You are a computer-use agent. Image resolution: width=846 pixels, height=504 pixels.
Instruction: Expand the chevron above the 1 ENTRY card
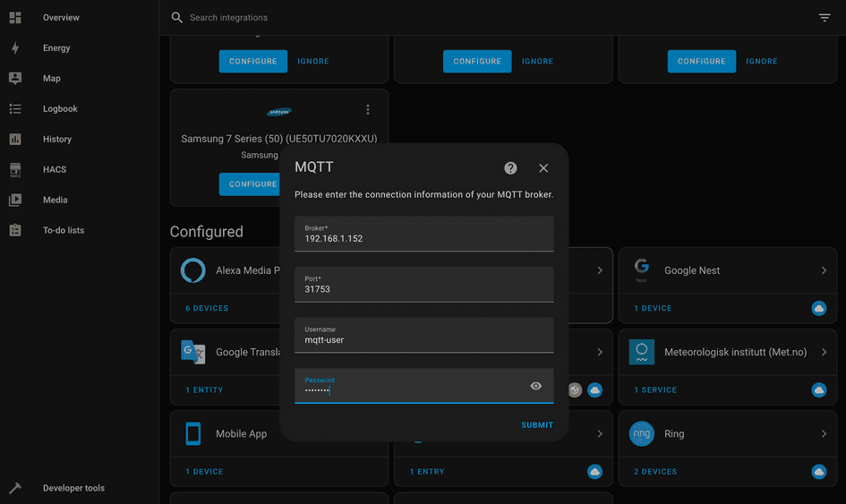click(600, 434)
